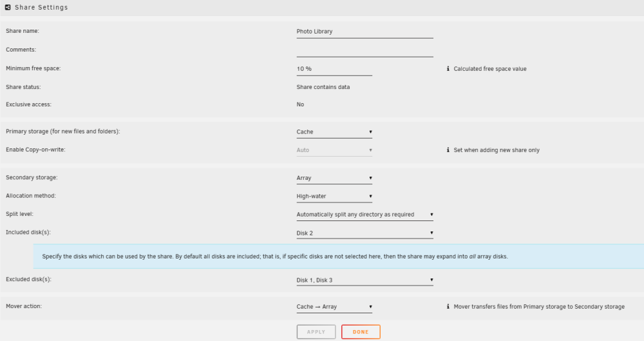Image resolution: width=644 pixels, height=341 pixels.
Task: Open the Secondary storage dropdown showing Array
Action: coord(334,178)
